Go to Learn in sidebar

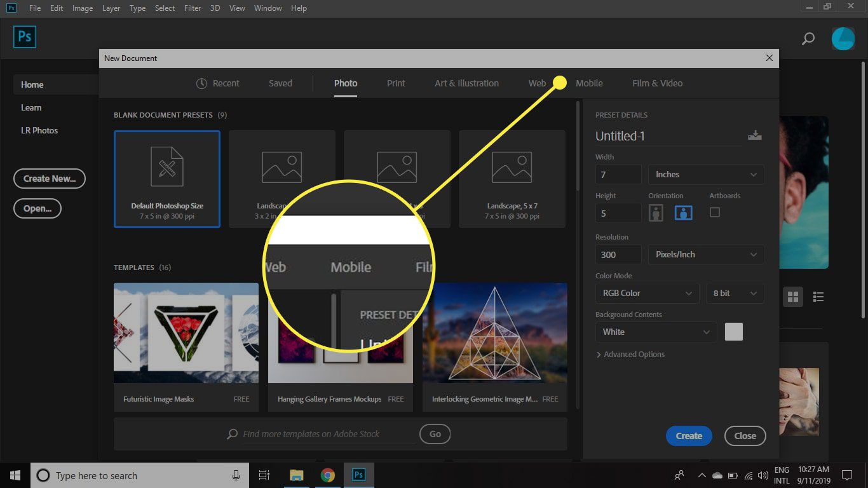[31, 107]
